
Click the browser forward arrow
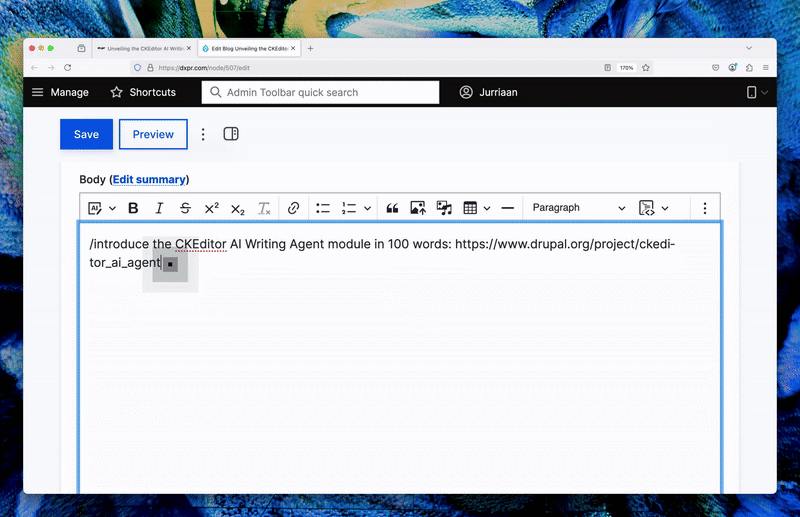click(51, 67)
